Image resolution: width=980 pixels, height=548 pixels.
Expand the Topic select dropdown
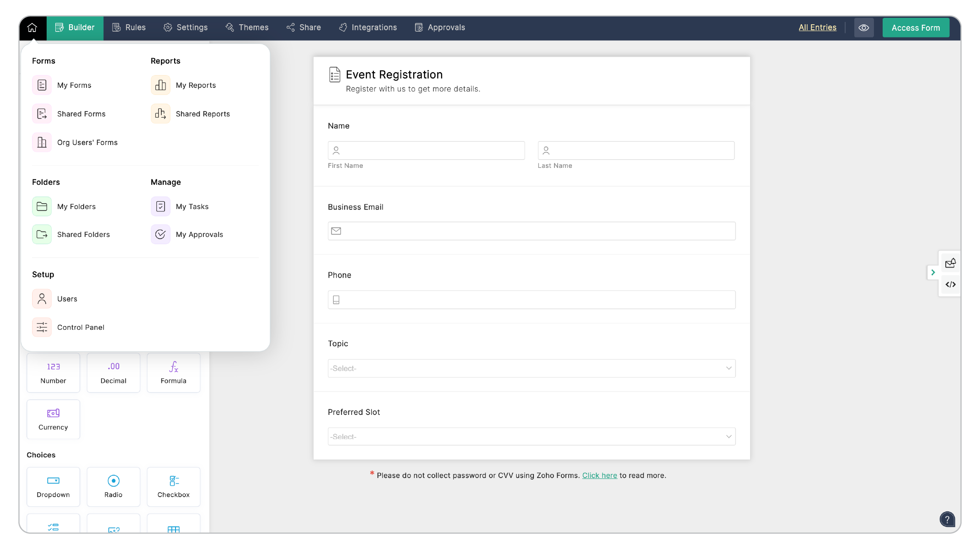pos(532,368)
